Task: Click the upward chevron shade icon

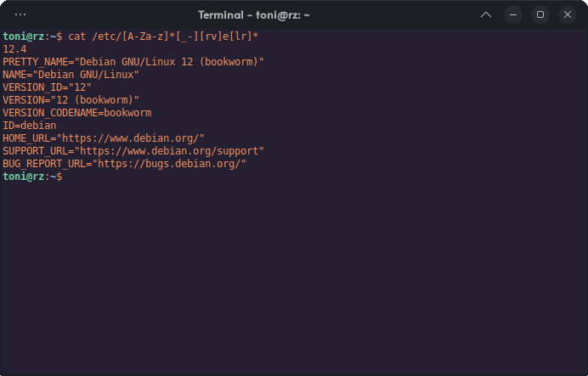Action: (x=486, y=14)
